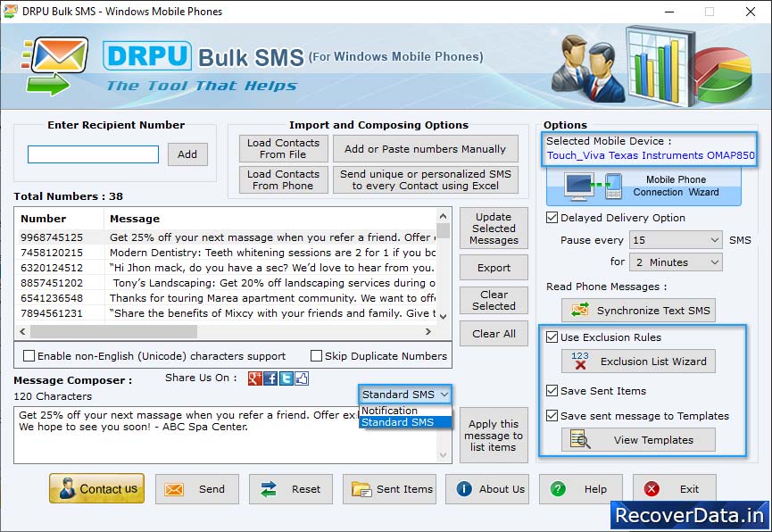Screen dimensions: 772x532
Task: Select row with number 9968745125
Action: [228, 237]
